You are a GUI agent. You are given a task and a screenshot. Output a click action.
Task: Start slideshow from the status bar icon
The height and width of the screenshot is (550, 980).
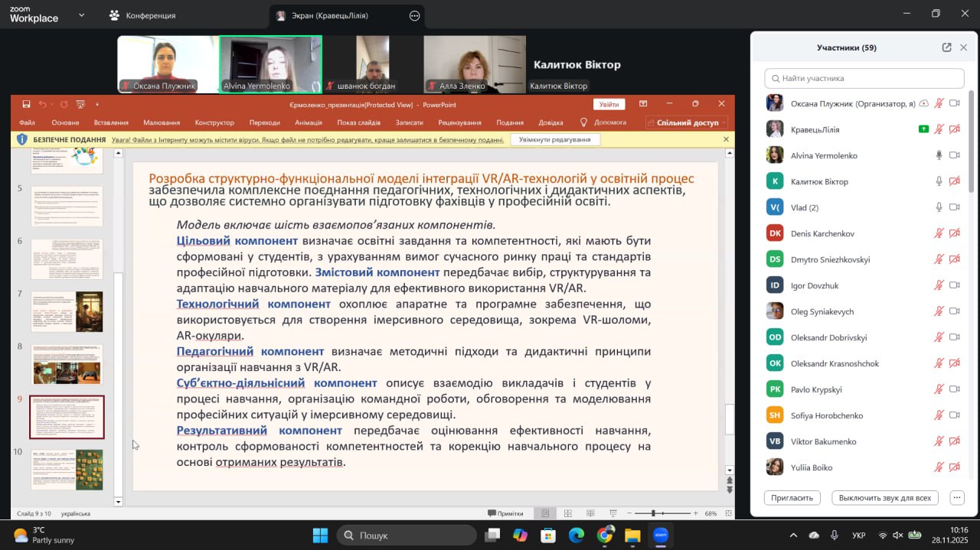613,513
